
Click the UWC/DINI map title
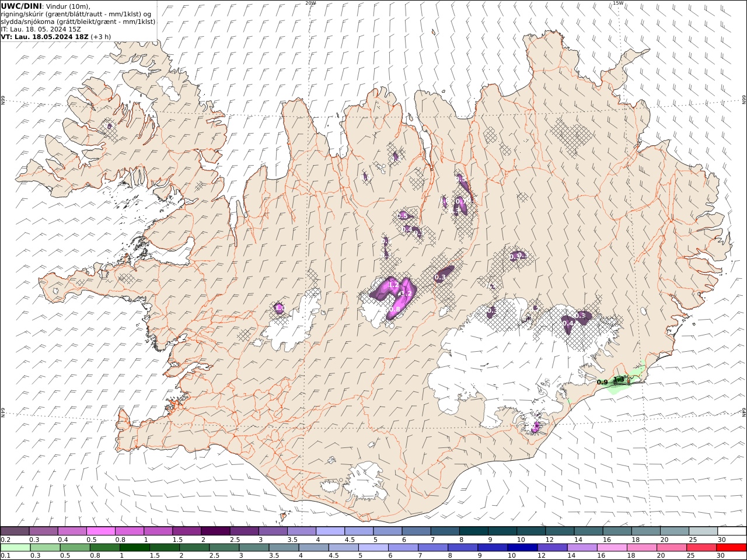(21, 6)
